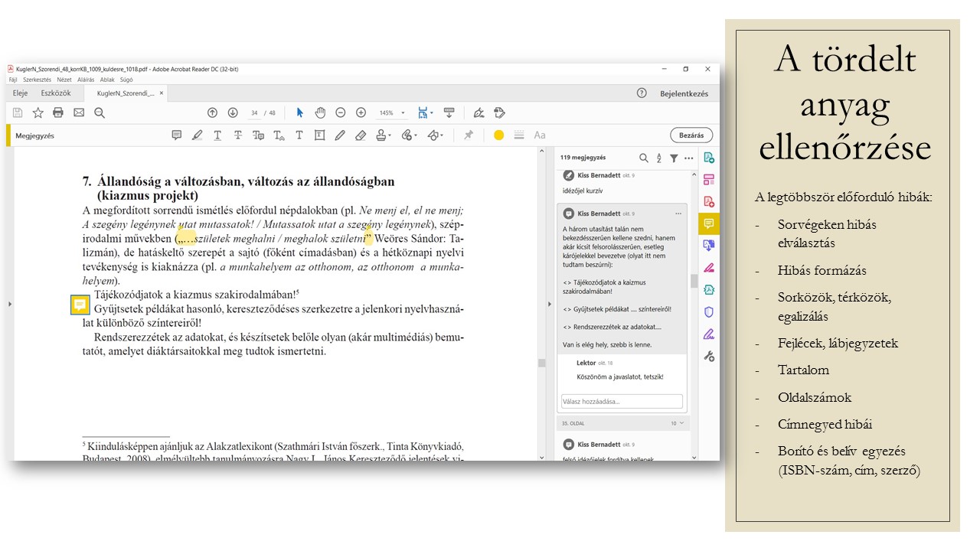Open comment list options three dots
The image size is (980, 551).
[x=688, y=158]
